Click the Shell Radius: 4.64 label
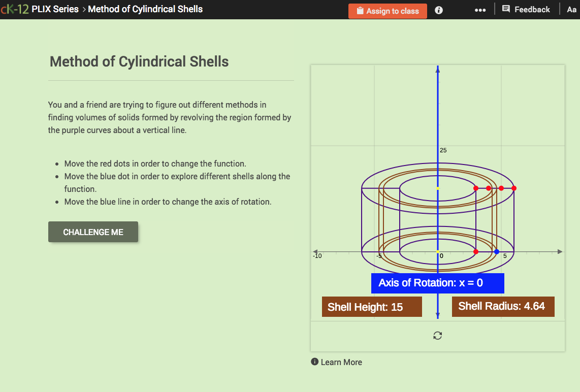The image size is (580, 392). pyautogui.click(x=503, y=306)
